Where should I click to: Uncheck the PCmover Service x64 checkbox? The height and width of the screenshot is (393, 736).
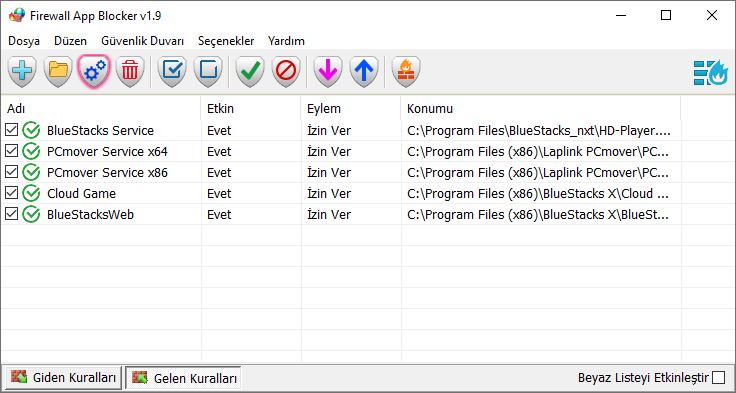pos(11,151)
